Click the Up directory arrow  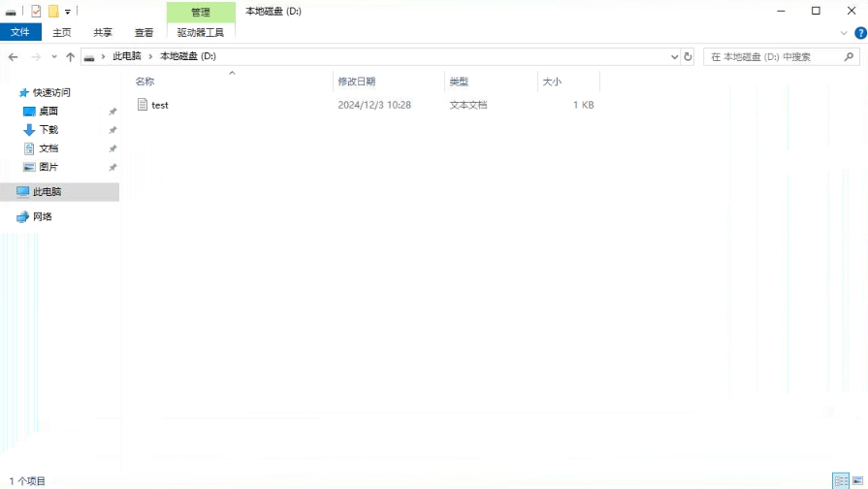(x=70, y=57)
